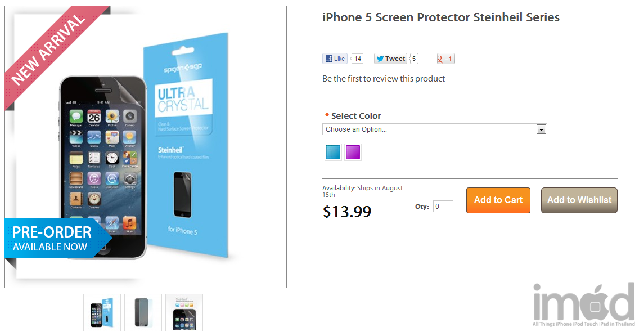The width and height of the screenshot is (644, 336).
Task: Select the blue color swatch
Action: [334, 153]
